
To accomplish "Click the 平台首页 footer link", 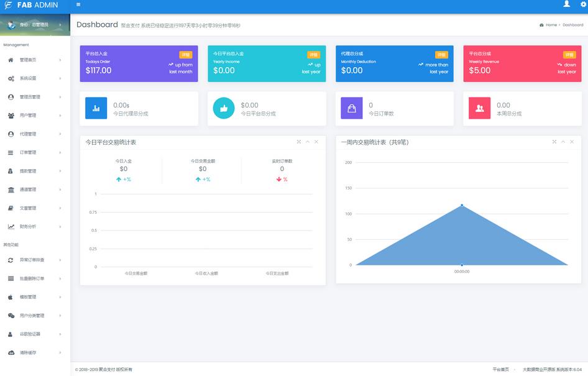I will (500, 369).
